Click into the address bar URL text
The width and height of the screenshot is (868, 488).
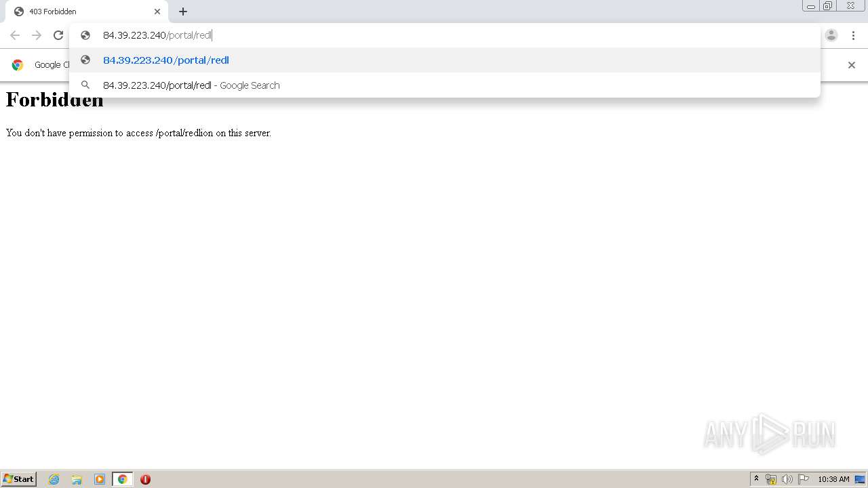pos(157,35)
